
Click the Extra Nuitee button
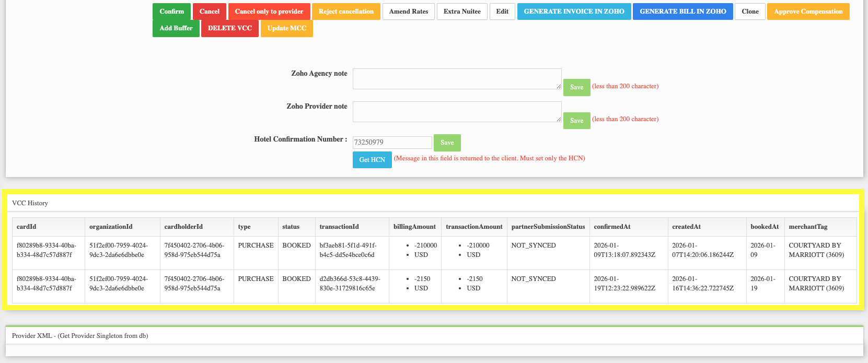(462, 11)
